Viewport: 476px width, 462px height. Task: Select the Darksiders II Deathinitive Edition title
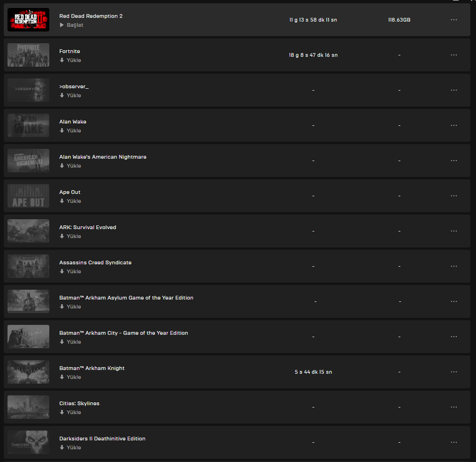102,439
